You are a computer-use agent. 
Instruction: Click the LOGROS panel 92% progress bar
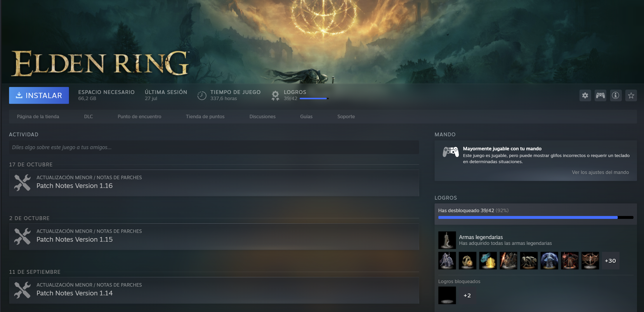point(536,217)
